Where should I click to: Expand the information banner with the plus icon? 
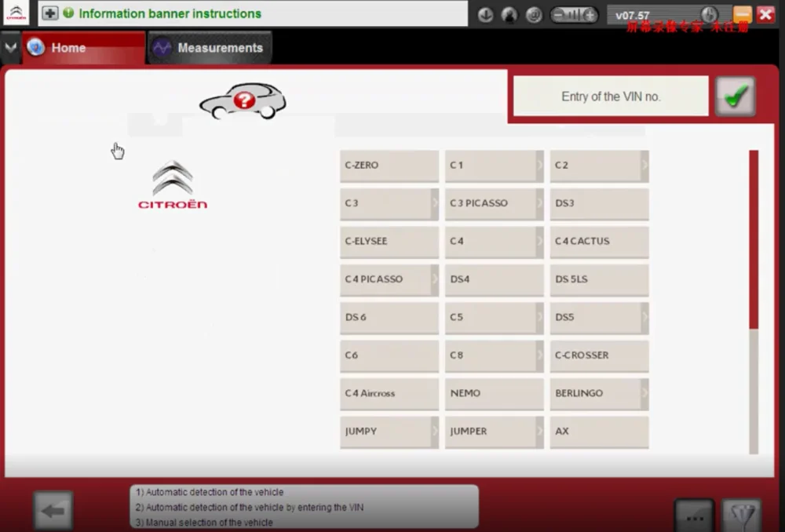(49, 13)
